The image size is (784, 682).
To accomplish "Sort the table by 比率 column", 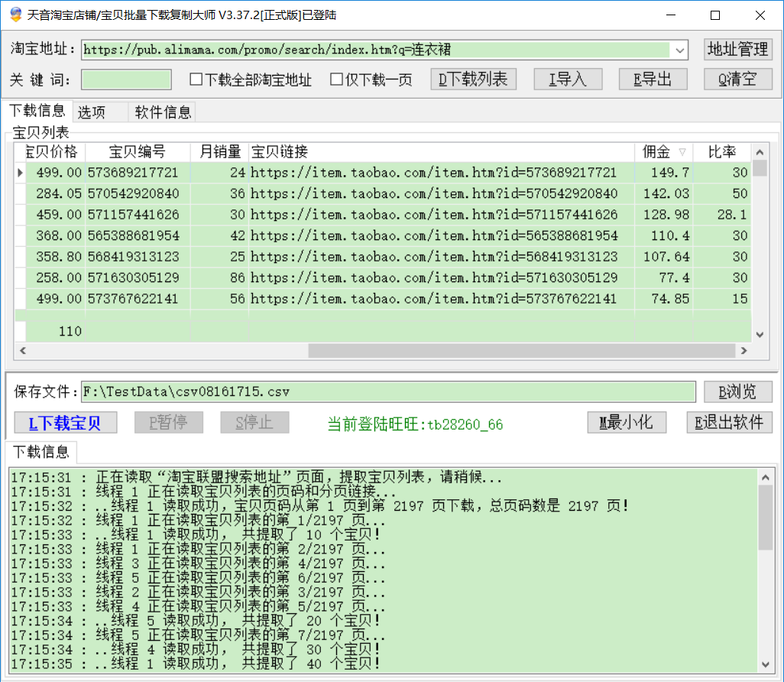I will (721, 151).
